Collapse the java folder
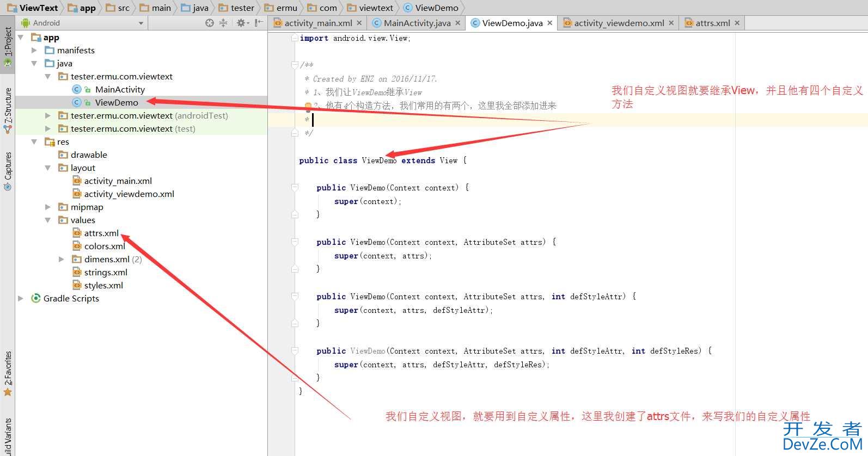 (34, 63)
